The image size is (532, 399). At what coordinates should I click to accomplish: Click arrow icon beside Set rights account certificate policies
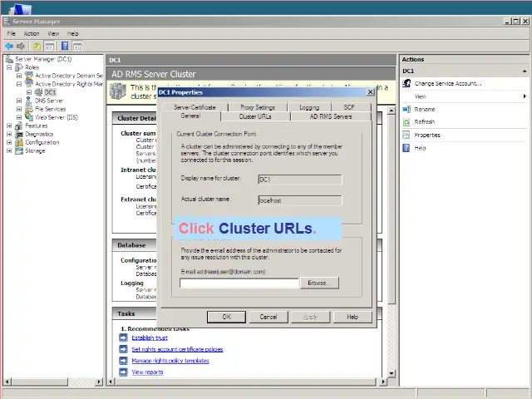tap(123, 349)
